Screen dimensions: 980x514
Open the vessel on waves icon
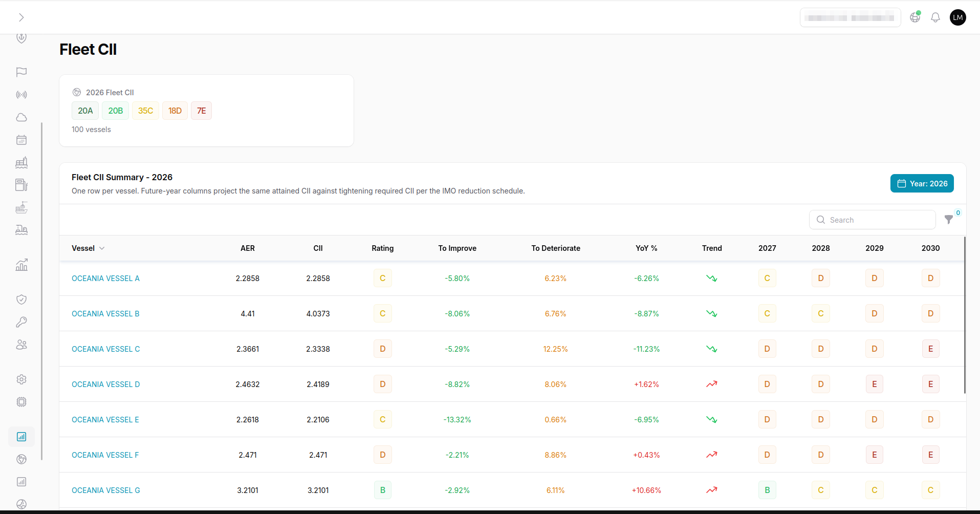(x=21, y=230)
